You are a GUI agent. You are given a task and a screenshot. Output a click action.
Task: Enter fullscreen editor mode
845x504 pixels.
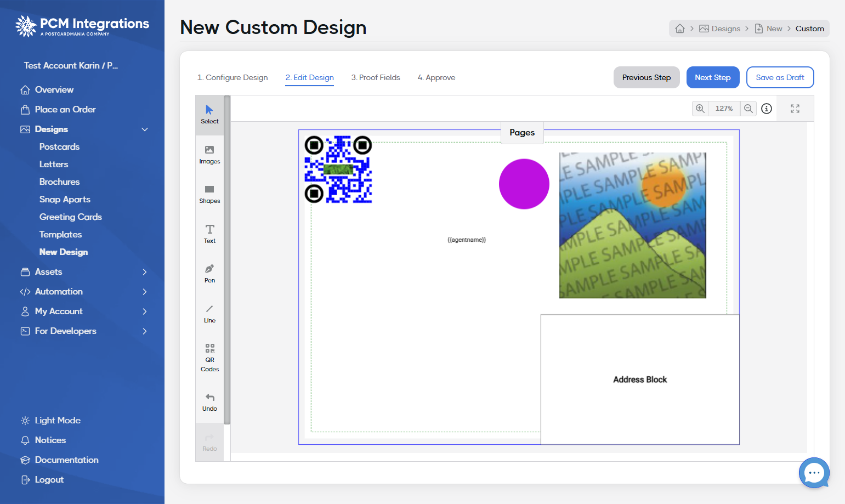[x=795, y=109]
